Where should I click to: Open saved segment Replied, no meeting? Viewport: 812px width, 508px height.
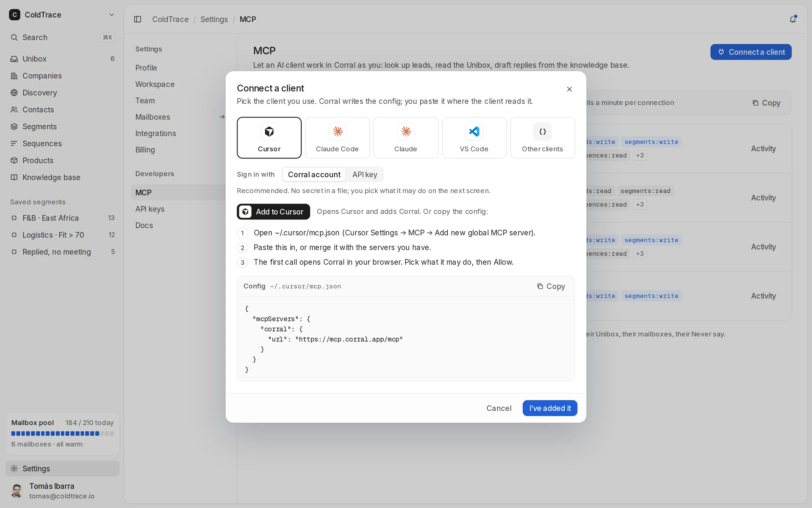[63, 252]
